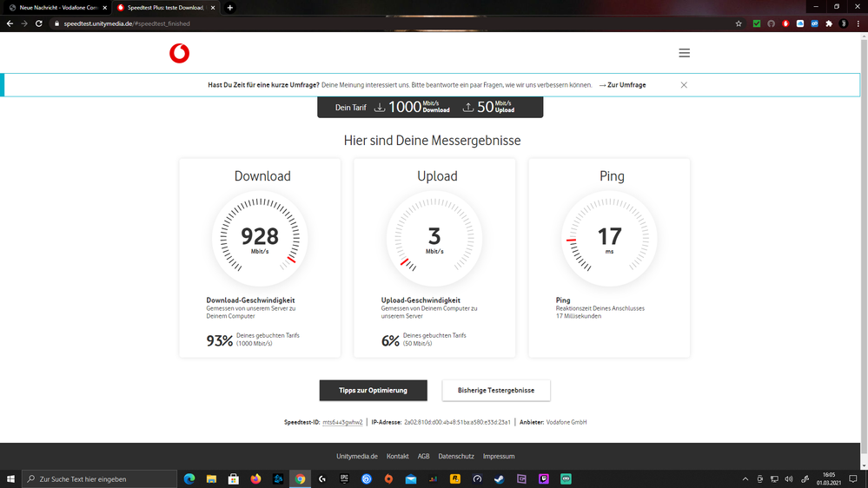Click the 93% download result text
Screen dimensions: 868x488
pos(220,340)
